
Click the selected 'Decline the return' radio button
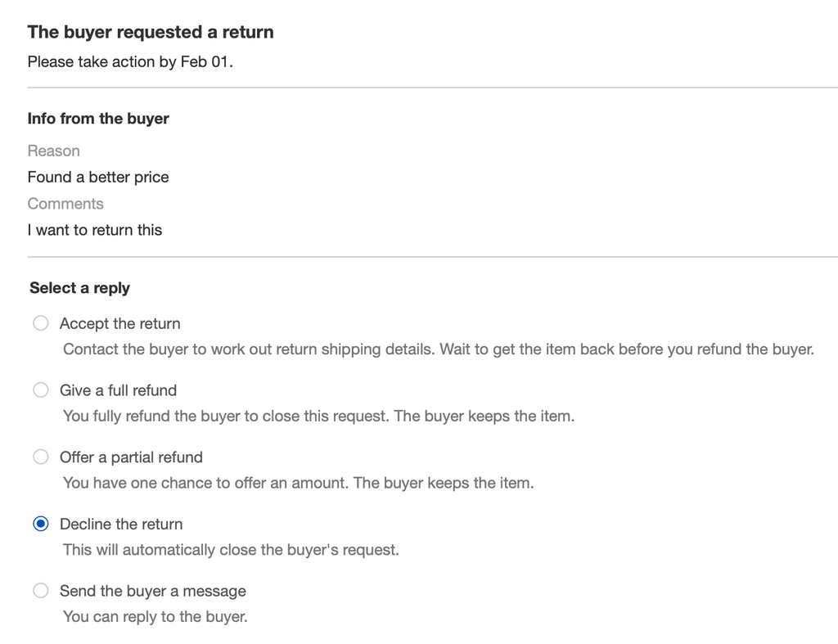point(41,525)
